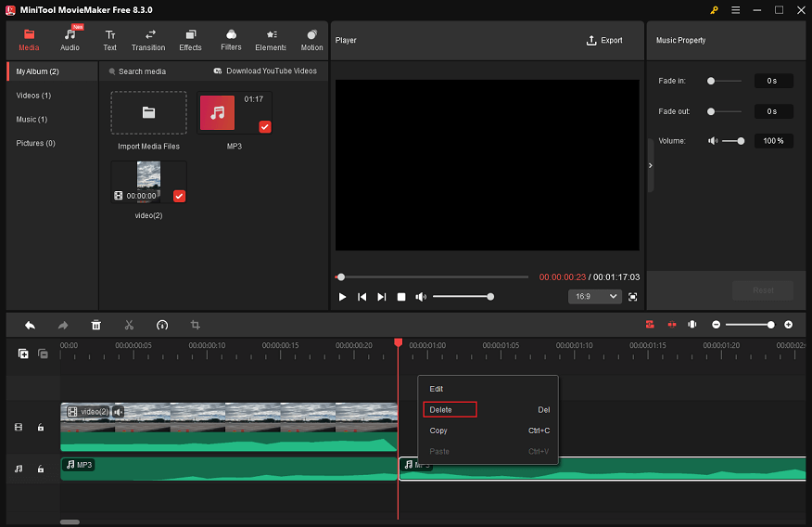Toggle checkmark on video(2) thumbnail
812x527 pixels.
tap(179, 196)
